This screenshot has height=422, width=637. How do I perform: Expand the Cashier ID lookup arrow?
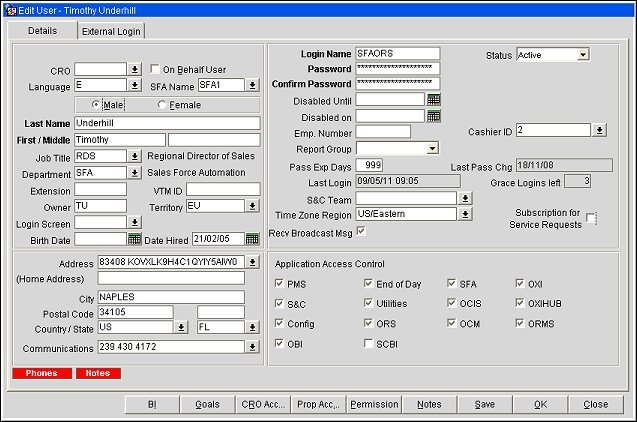tap(599, 130)
